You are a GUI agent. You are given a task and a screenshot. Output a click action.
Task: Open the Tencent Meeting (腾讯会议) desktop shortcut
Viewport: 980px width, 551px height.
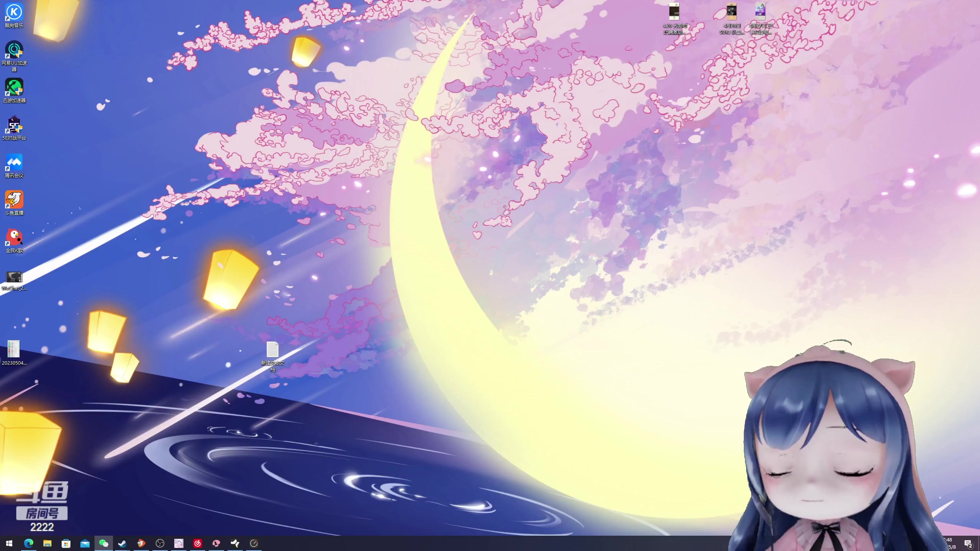[x=14, y=163]
